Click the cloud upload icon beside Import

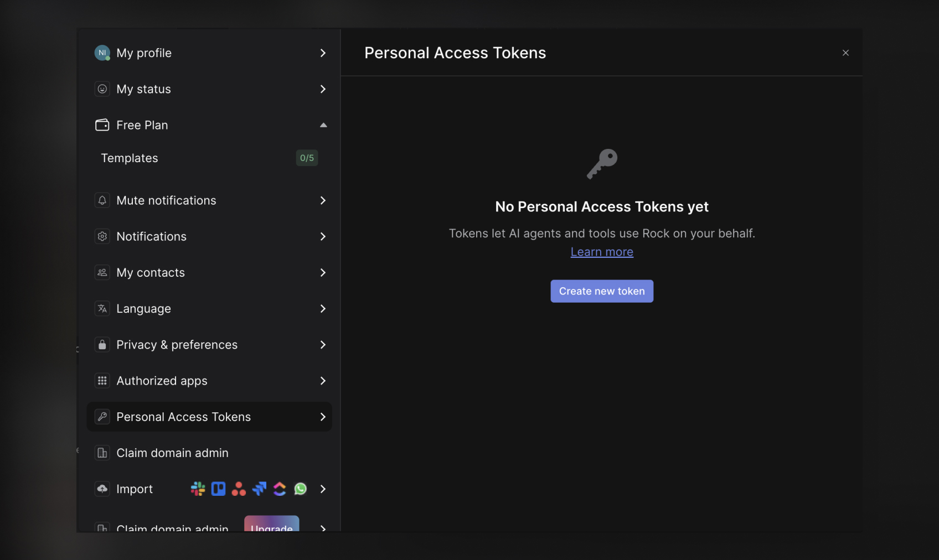pos(102,489)
